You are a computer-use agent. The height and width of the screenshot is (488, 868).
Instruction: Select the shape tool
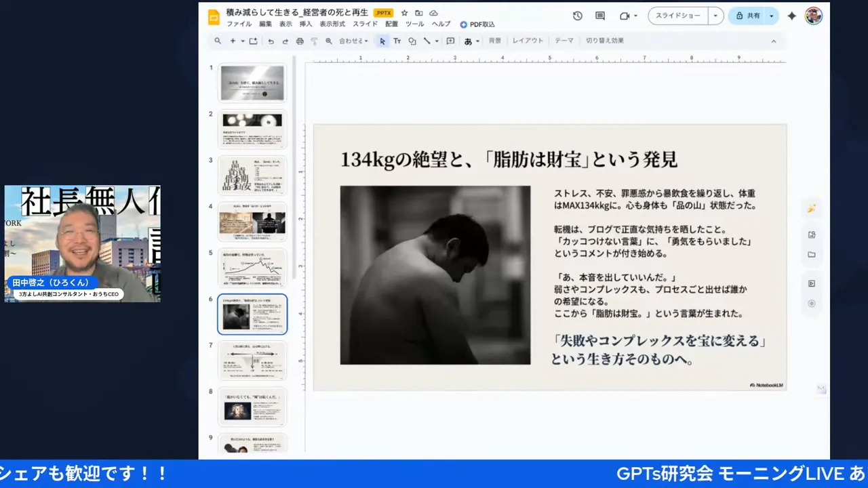[x=412, y=41]
